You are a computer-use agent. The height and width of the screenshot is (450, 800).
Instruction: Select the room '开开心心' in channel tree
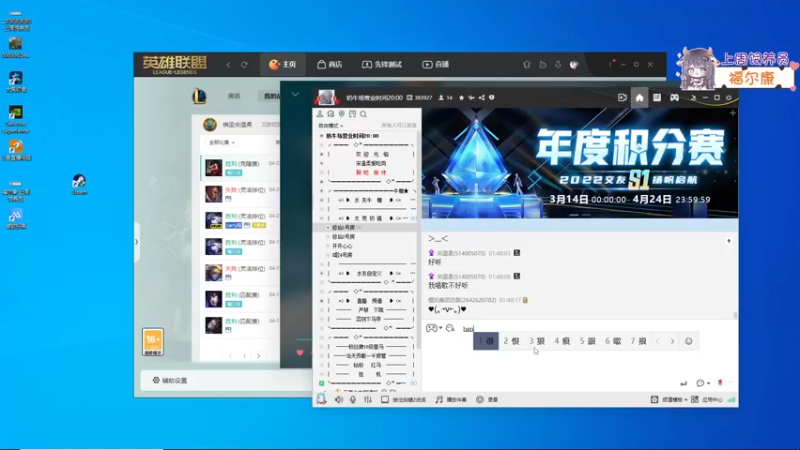[341, 246]
